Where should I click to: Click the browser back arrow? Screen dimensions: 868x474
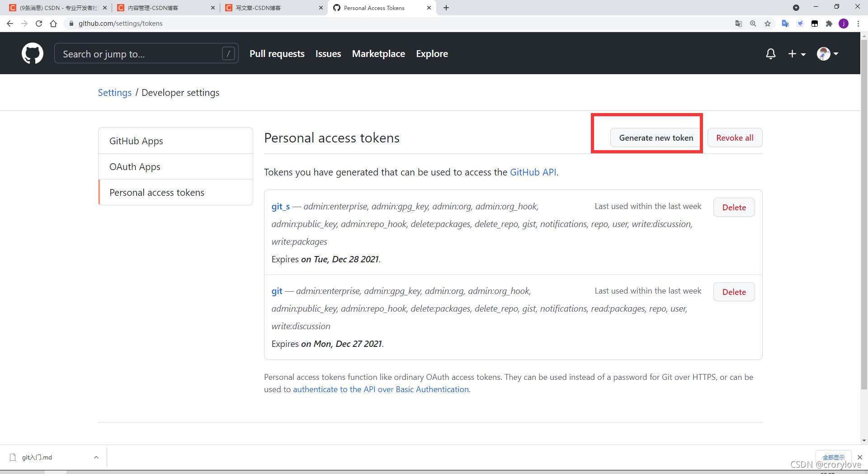10,24
